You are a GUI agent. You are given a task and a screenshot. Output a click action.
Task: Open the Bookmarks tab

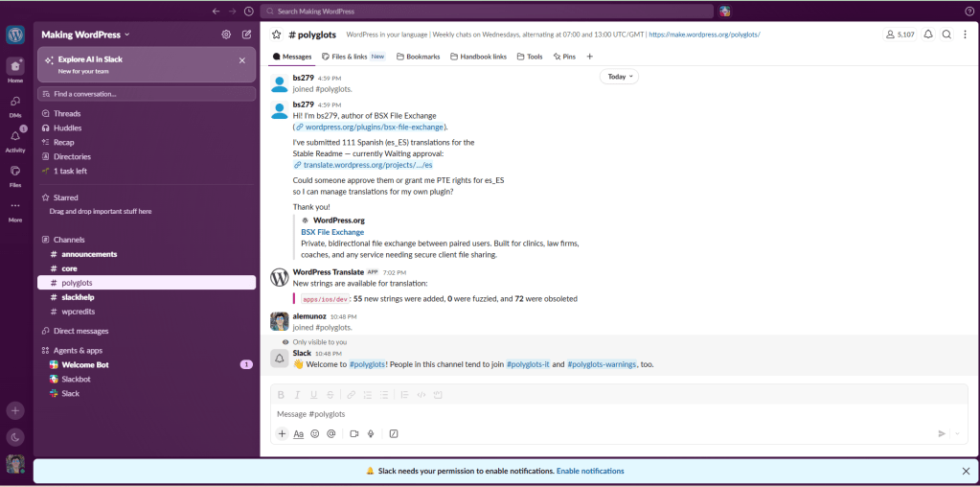click(x=418, y=57)
